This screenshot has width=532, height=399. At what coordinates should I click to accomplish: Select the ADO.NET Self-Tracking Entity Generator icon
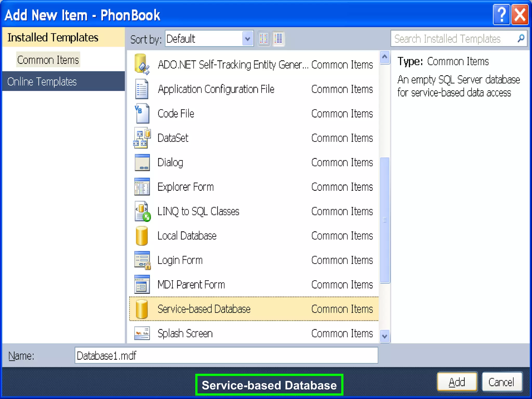(142, 64)
